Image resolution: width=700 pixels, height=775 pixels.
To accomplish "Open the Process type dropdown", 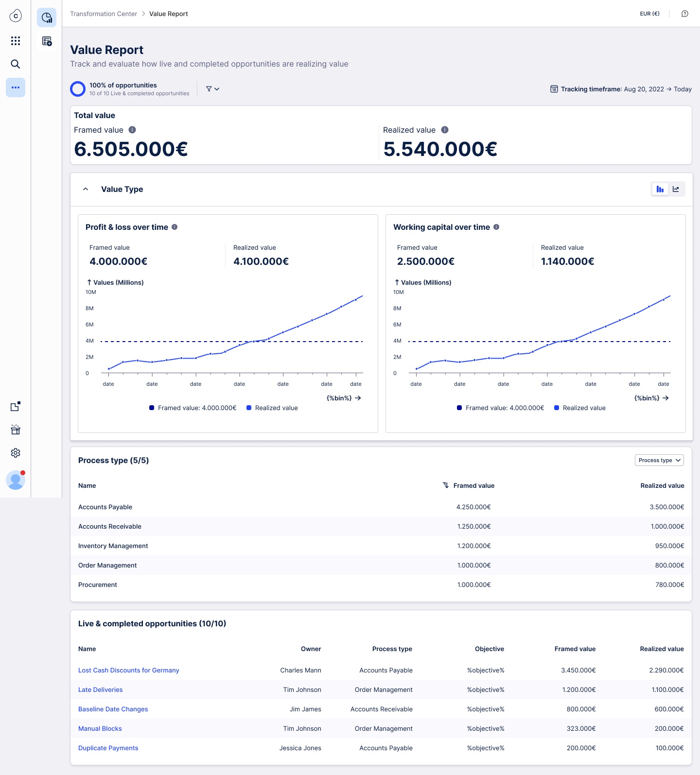I will pyautogui.click(x=659, y=460).
